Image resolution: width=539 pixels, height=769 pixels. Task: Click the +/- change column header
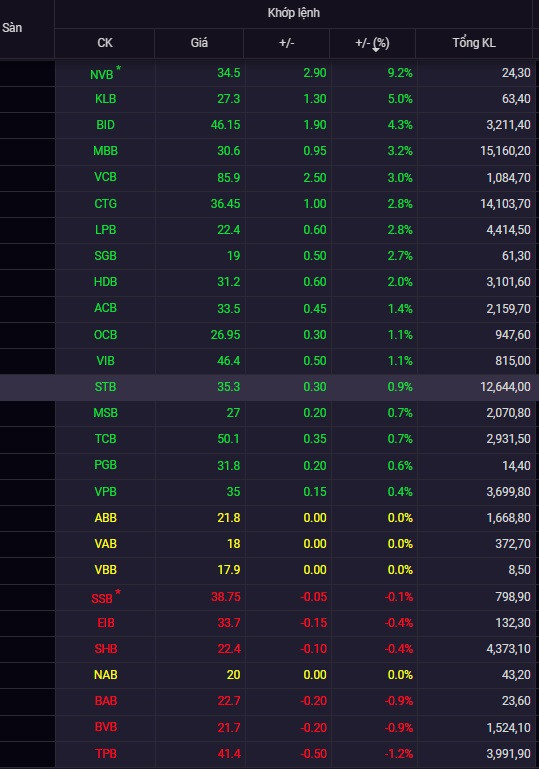(286, 43)
